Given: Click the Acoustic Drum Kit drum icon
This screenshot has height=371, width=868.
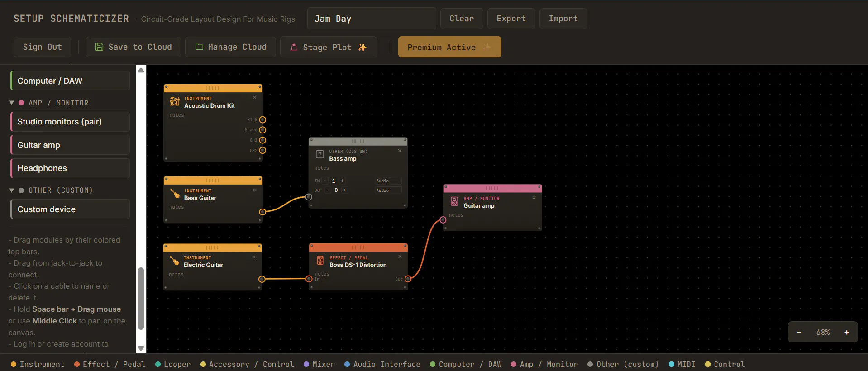Looking at the screenshot, I should point(175,102).
